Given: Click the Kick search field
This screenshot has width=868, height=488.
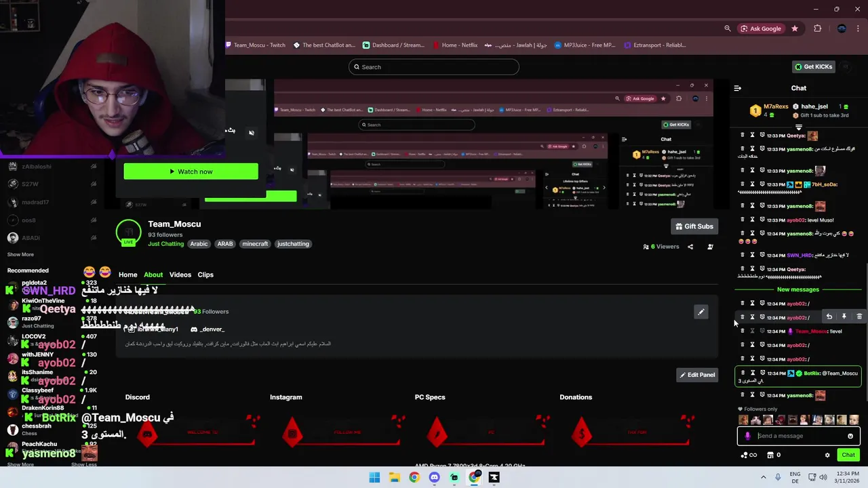Looking at the screenshot, I should pos(434,67).
